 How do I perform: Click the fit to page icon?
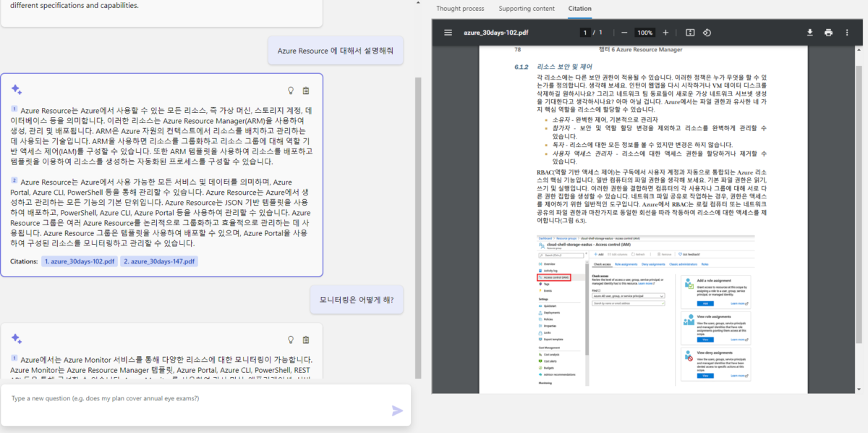(690, 33)
